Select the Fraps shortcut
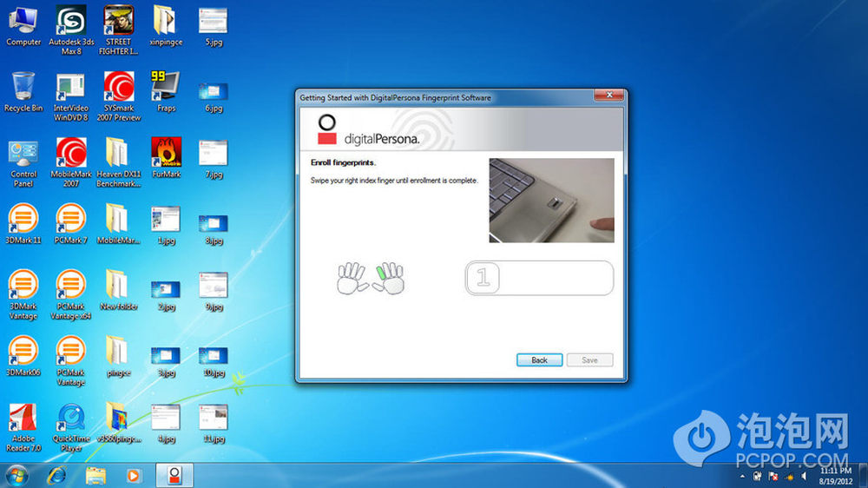This screenshot has width=868, height=488. [x=166, y=92]
